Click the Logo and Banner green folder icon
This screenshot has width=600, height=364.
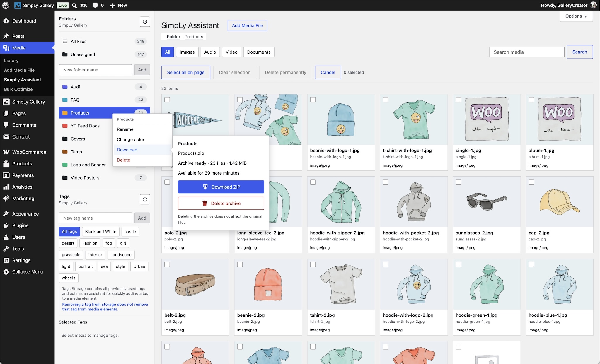(65, 165)
